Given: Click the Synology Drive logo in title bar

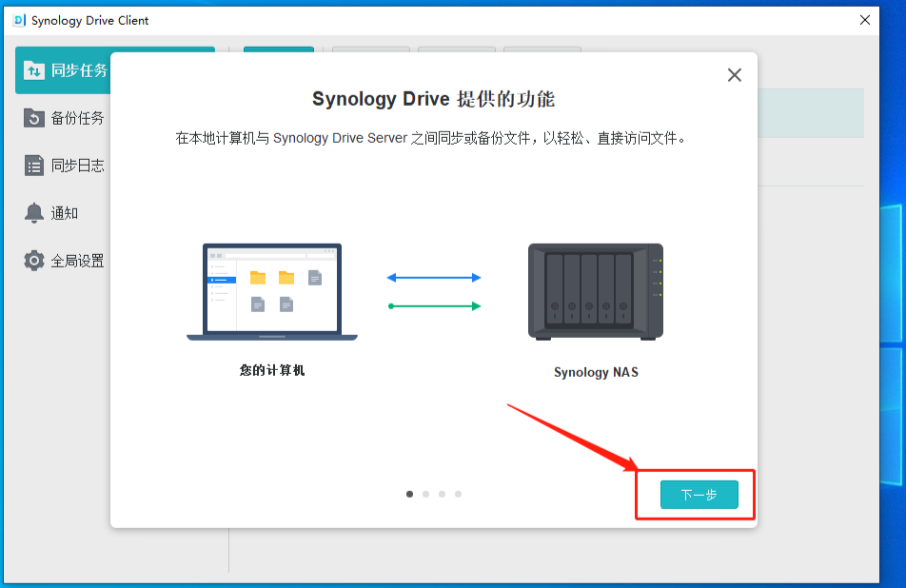Looking at the screenshot, I should [x=19, y=20].
